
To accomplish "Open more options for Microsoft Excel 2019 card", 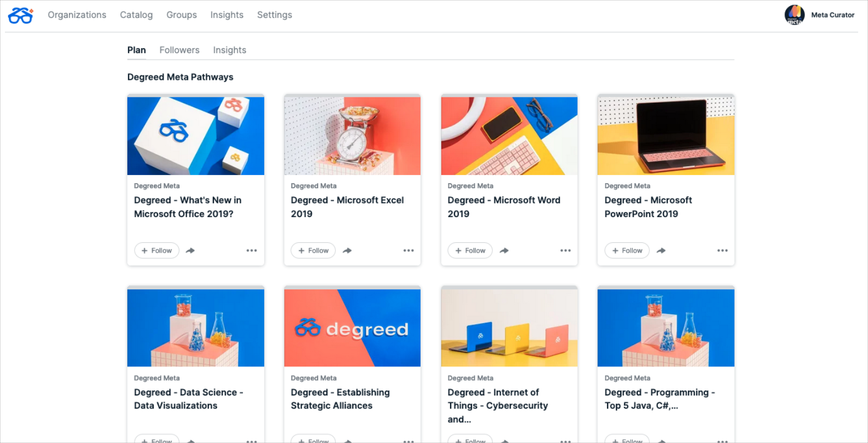I will coord(409,250).
